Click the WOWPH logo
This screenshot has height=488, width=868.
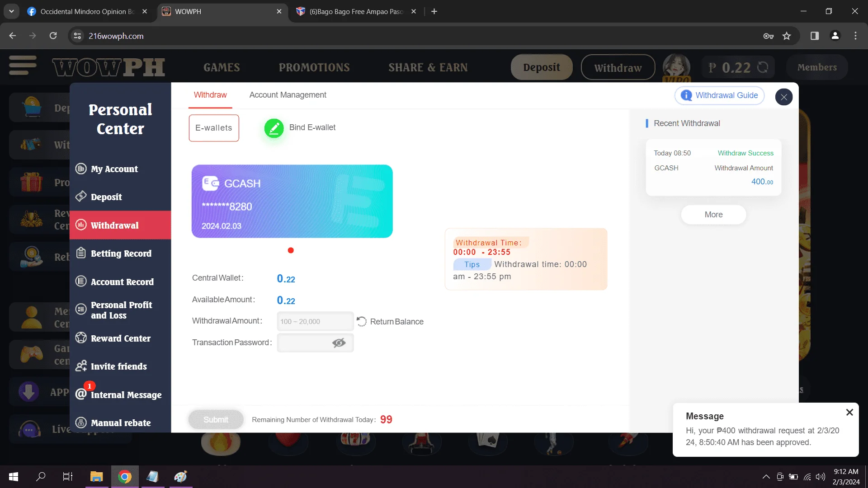pyautogui.click(x=108, y=67)
